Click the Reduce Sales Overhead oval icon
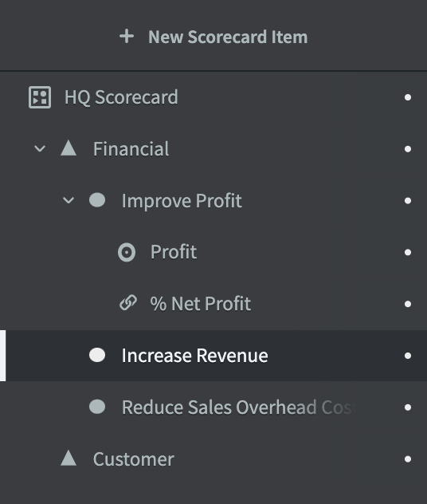The image size is (427, 504). point(97,407)
